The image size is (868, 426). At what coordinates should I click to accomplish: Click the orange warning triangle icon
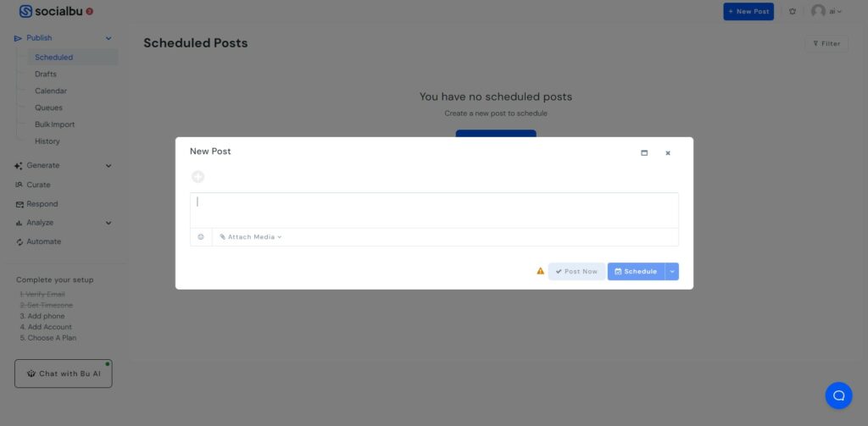pos(540,271)
